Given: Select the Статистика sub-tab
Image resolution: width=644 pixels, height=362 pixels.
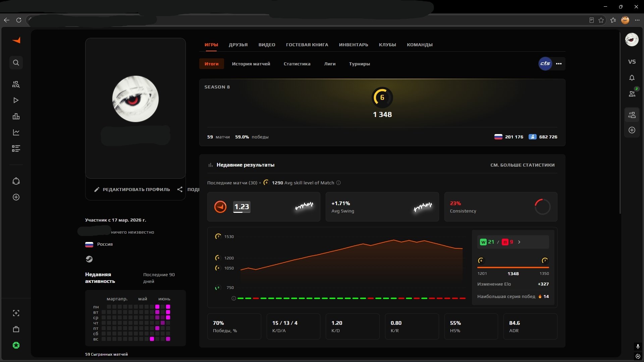Looking at the screenshot, I should (x=297, y=64).
